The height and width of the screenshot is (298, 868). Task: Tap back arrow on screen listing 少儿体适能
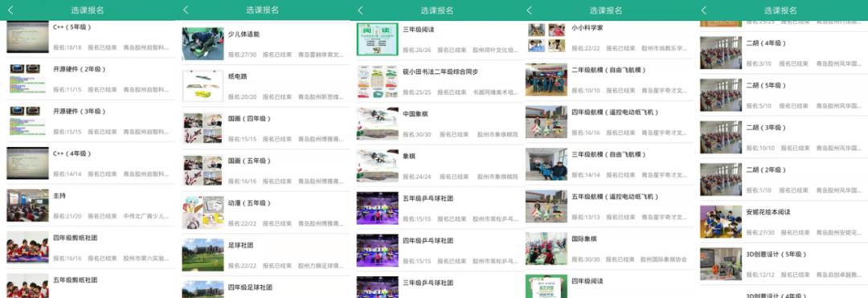(186, 10)
